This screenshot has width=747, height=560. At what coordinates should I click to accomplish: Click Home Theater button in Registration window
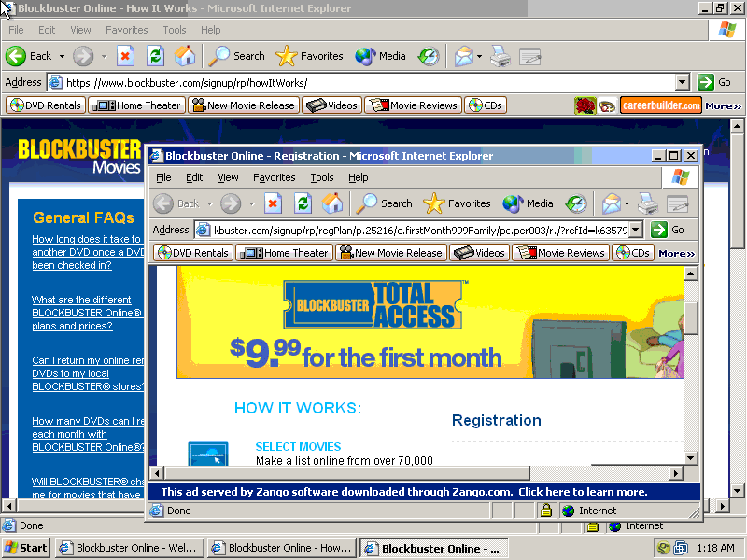pos(284,253)
